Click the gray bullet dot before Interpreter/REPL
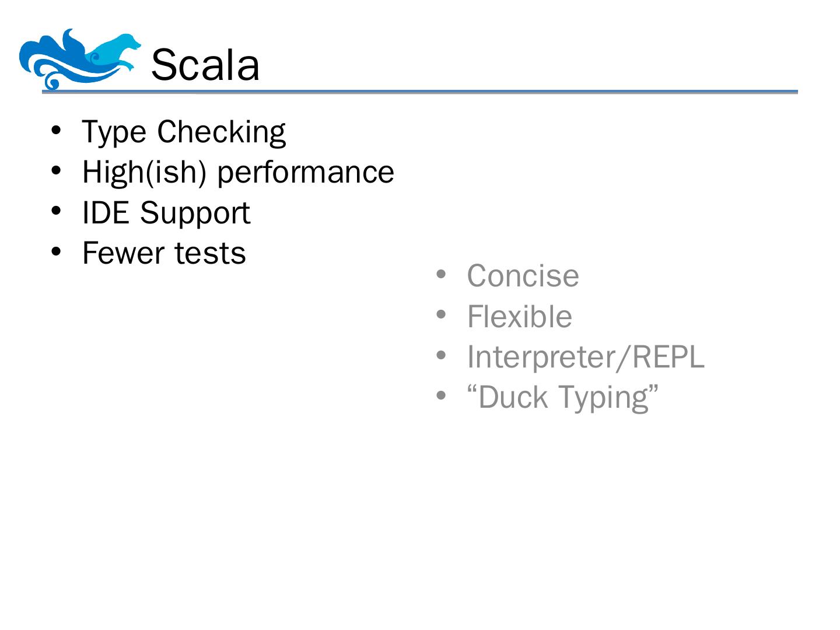Screen dimensions: 840x630 441,356
